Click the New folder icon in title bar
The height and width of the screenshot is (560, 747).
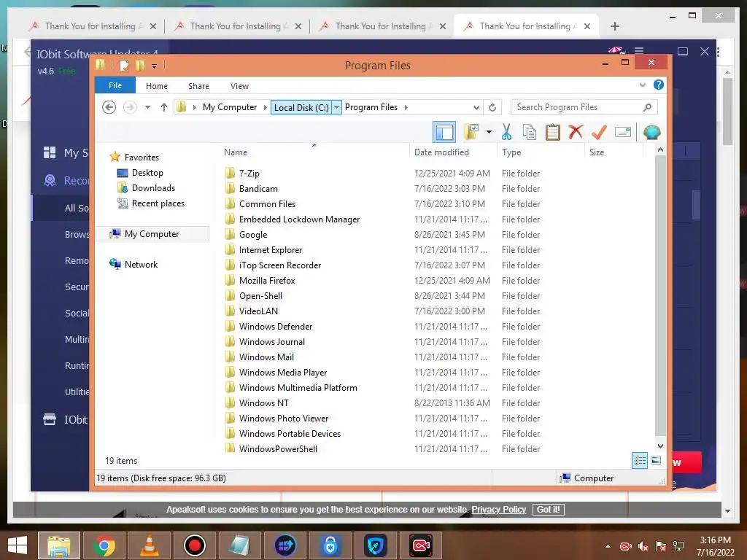140,65
